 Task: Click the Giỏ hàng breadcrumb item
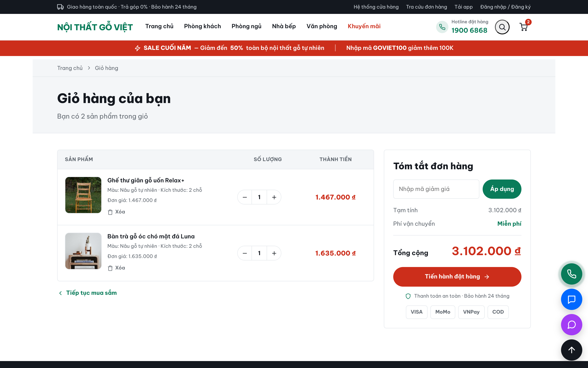pyautogui.click(x=106, y=68)
